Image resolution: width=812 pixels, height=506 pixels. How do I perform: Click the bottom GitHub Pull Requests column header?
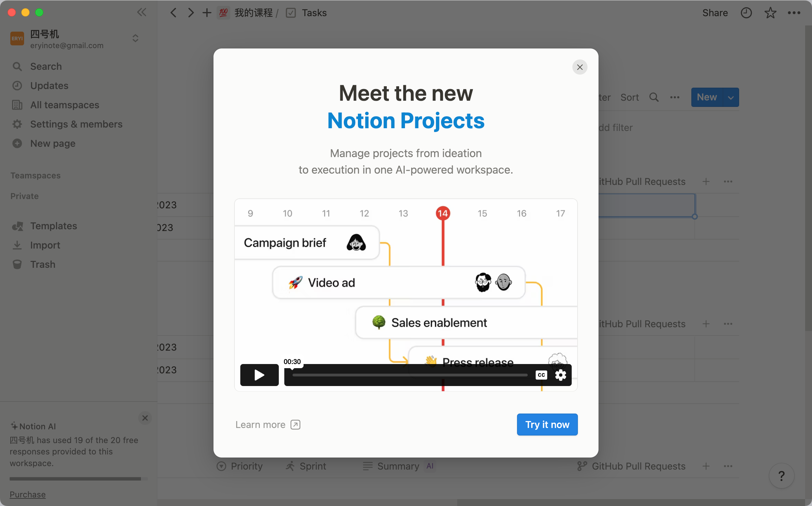pos(631,466)
